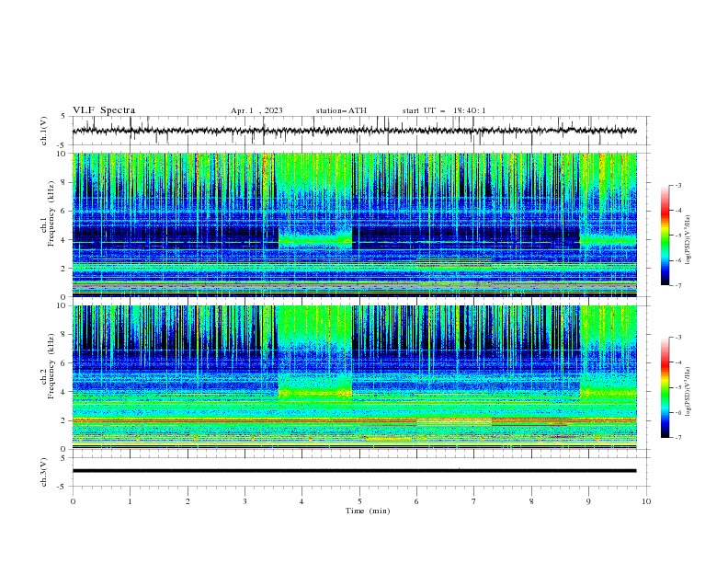This screenshot has width=728, height=563.
Task: Click the ch.3 flat black trace
Action: 354,471
